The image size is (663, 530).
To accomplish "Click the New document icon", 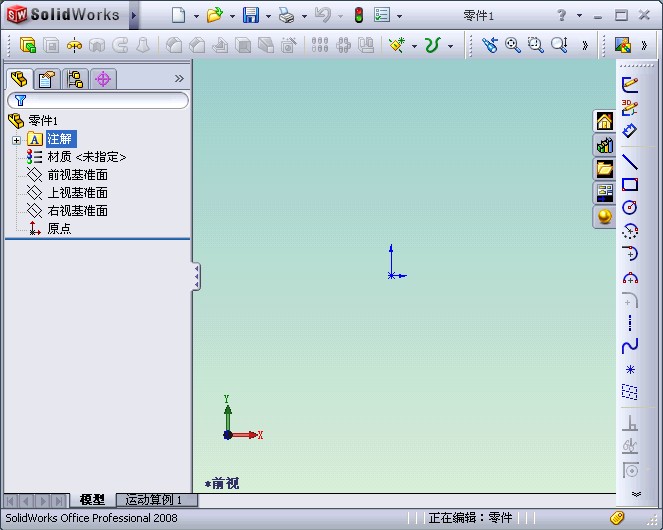I will pos(178,16).
